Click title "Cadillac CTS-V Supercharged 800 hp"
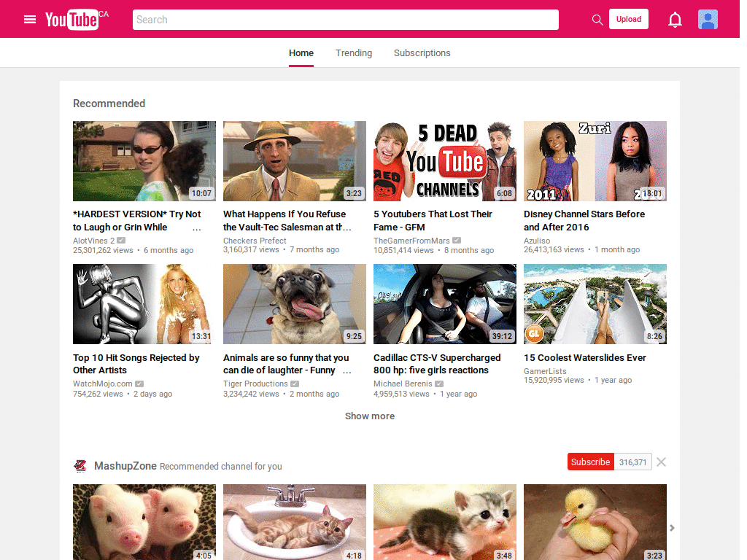The height and width of the screenshot is (560, 747). point(437,364)
